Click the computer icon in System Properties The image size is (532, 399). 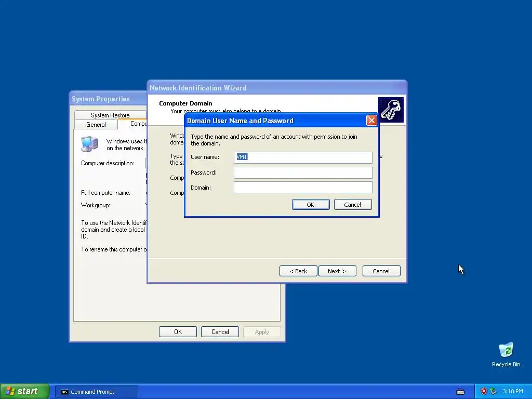89,144
